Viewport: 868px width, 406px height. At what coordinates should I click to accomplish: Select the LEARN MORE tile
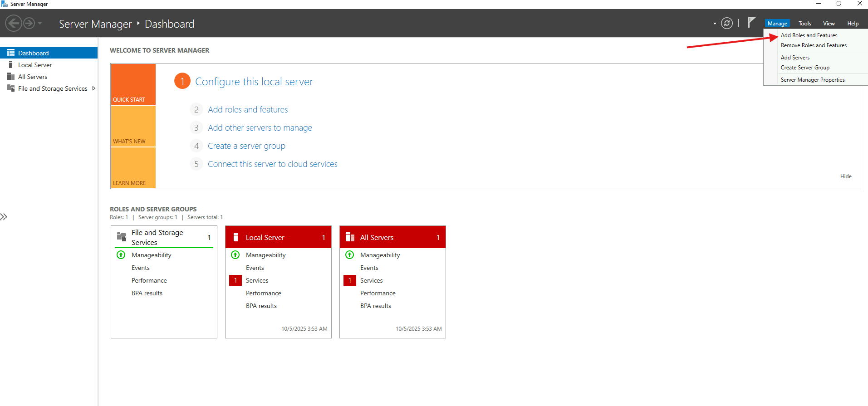coord(133,168)
